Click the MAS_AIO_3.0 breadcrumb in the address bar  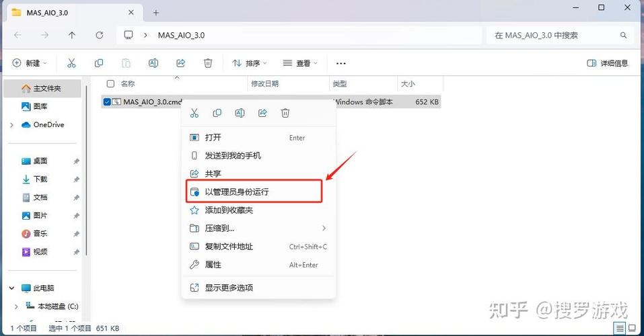pyautogui.click(x=181, y=36)
